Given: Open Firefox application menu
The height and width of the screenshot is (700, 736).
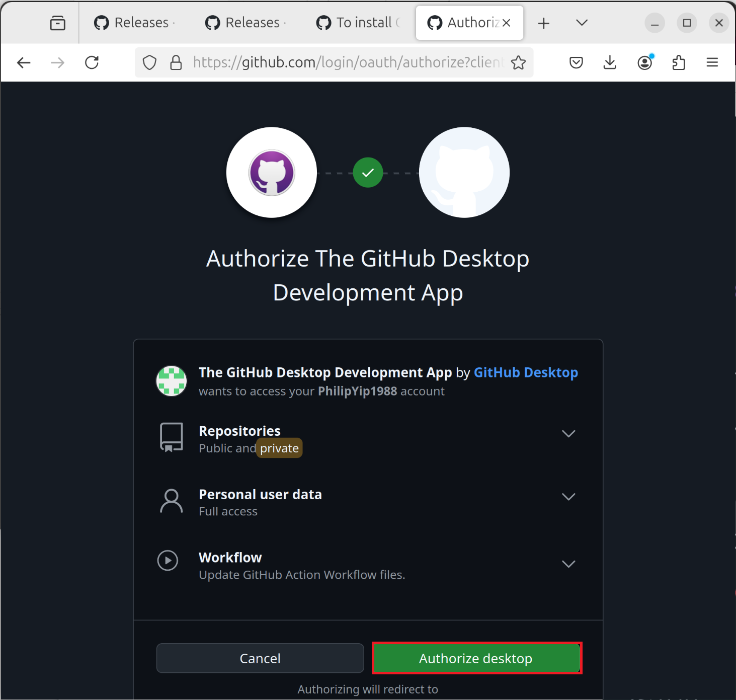Looking at the screenshot, I should (712, 62).
